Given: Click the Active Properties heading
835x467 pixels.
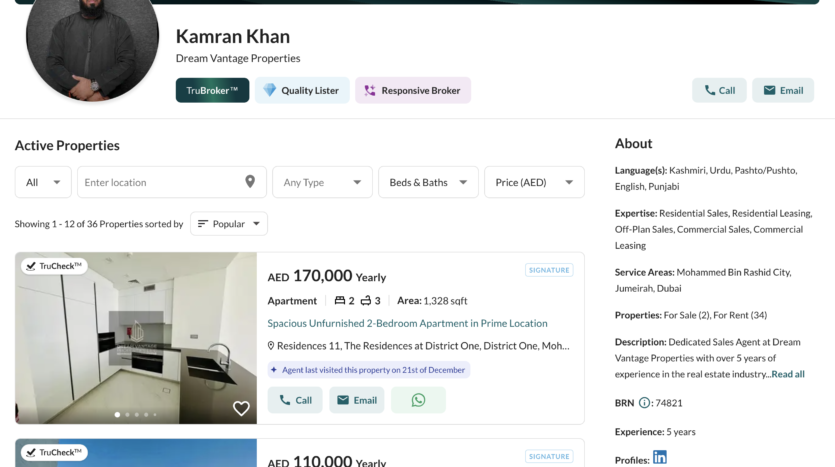Looking at the screenshot, I should tap(67, 145).
